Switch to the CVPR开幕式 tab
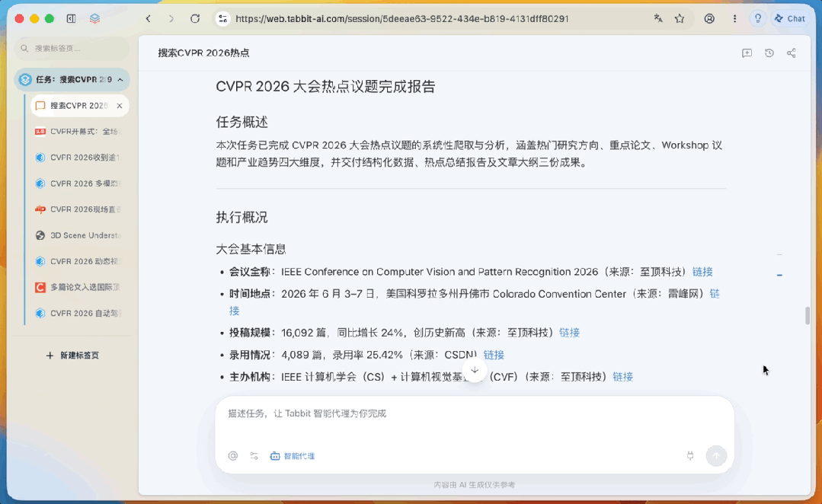This screenshot has width=822, height=504. tap(80, 132)
